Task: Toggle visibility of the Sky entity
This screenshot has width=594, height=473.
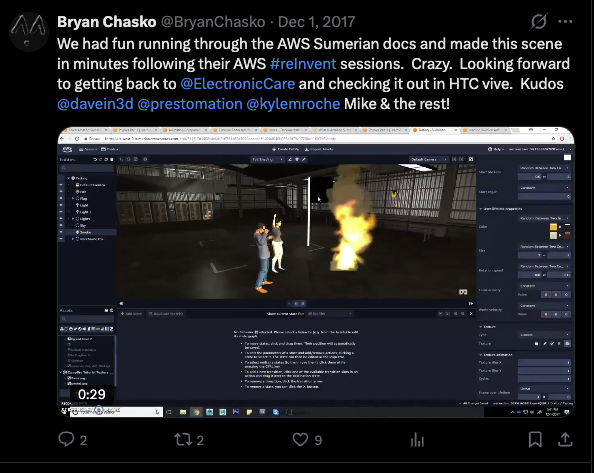Action: (61, 225)
